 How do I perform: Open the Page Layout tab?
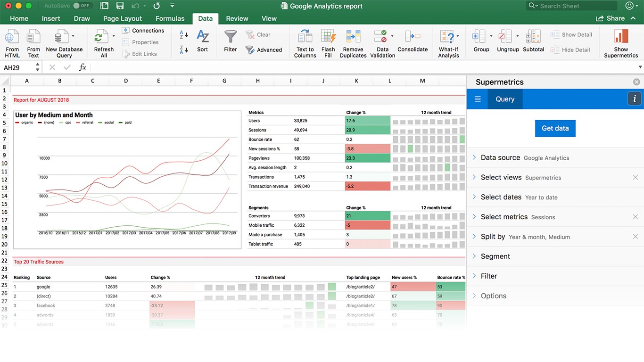(x=123, y=18)
